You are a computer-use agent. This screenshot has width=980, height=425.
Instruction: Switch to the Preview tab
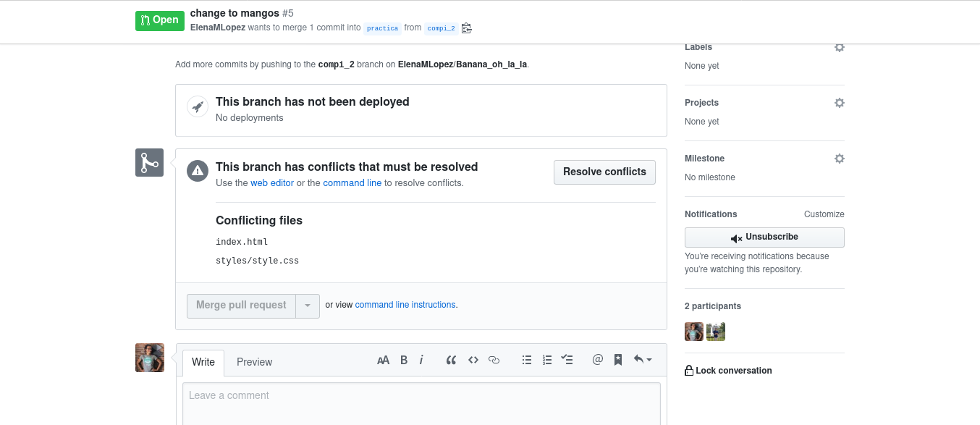254,362
